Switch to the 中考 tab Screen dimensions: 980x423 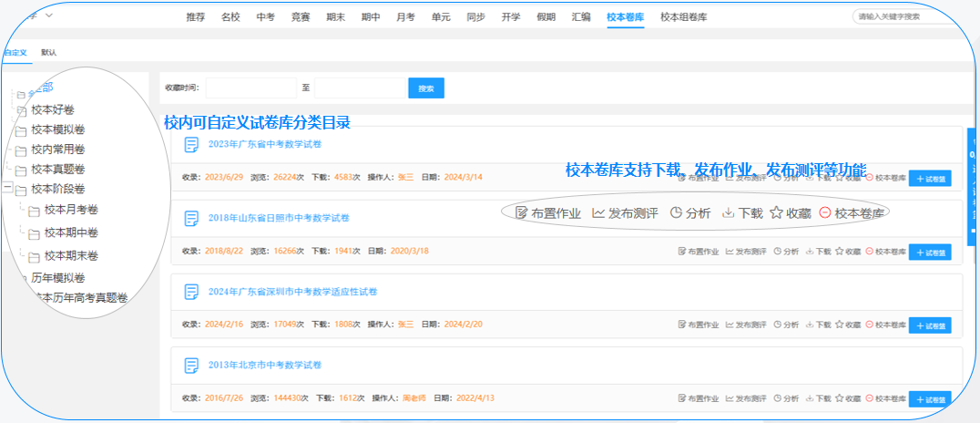(266, 17)
